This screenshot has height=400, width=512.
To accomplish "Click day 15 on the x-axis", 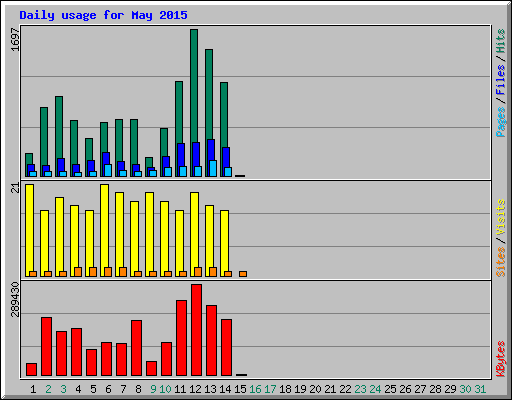I will click(x=240, y=389).
